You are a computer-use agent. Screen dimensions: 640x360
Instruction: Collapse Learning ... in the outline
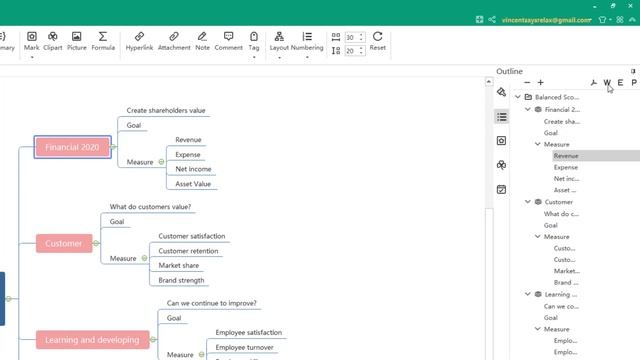coord(527,294)
